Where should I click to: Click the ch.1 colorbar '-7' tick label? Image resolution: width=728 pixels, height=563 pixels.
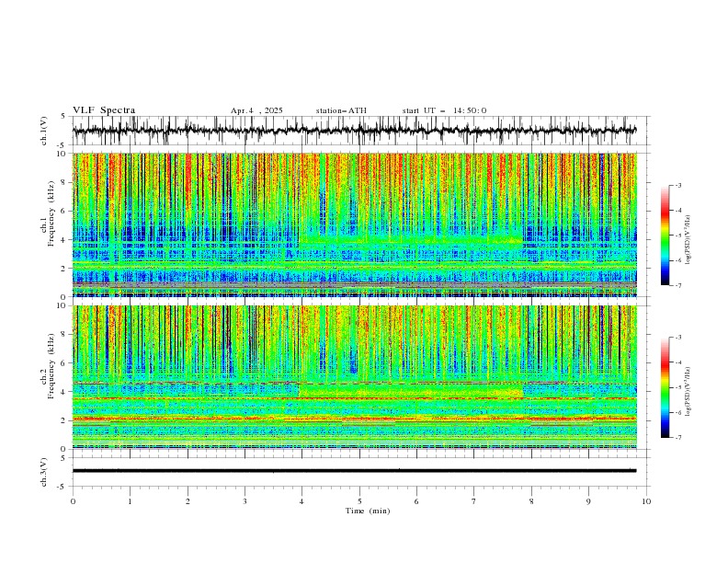[678, 285]
